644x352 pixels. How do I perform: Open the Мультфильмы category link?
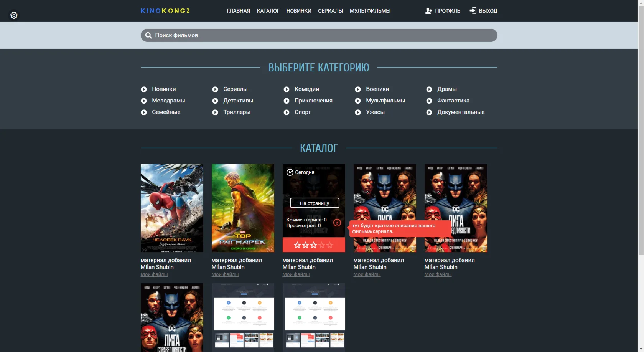(x=385, y=101)
